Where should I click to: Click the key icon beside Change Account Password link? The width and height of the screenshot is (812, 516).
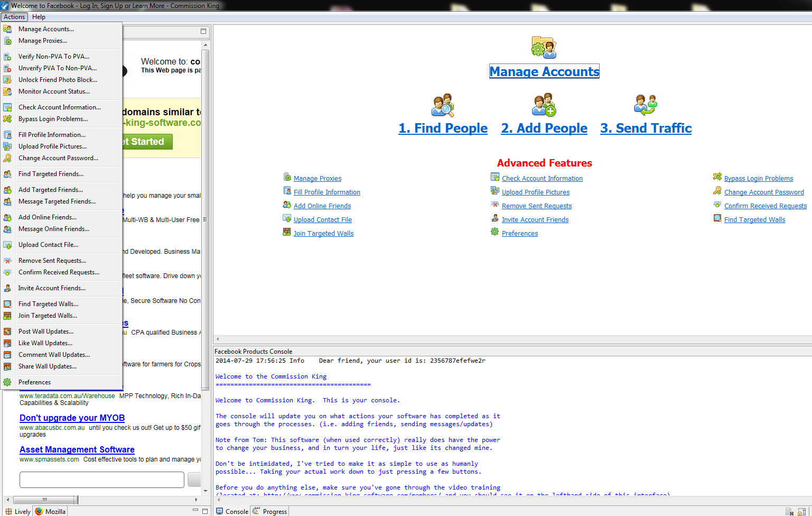tap(717, 190)
